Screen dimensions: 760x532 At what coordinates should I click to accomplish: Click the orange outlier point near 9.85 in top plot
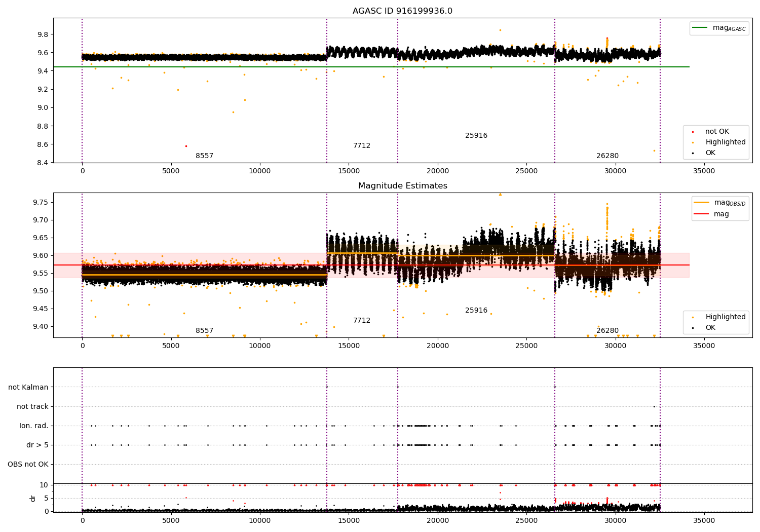point(500,30)
